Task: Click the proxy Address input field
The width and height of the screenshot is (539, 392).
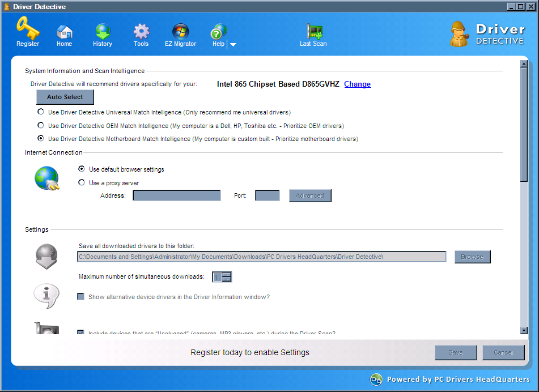Action: pos(176,195)
